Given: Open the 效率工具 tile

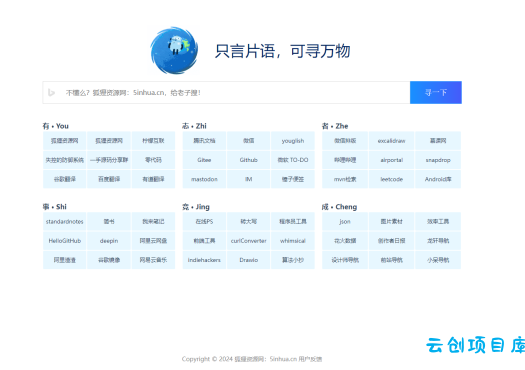Looking at the screenshot, I should click(438, 221).
